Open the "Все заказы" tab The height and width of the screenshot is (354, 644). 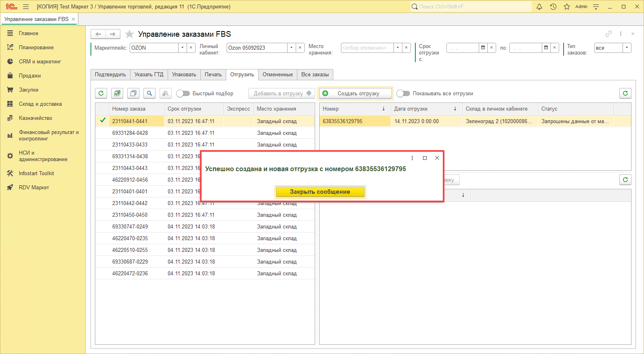(x=315, y=75)
